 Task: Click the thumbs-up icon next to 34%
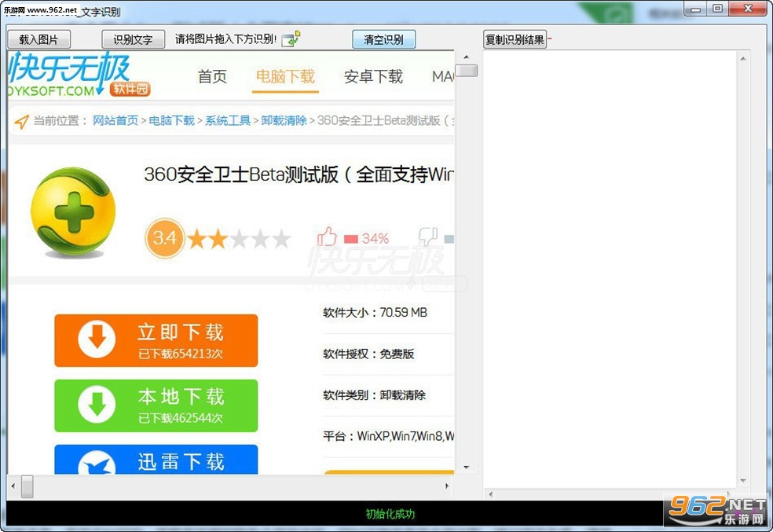click(x=326, y=237)
